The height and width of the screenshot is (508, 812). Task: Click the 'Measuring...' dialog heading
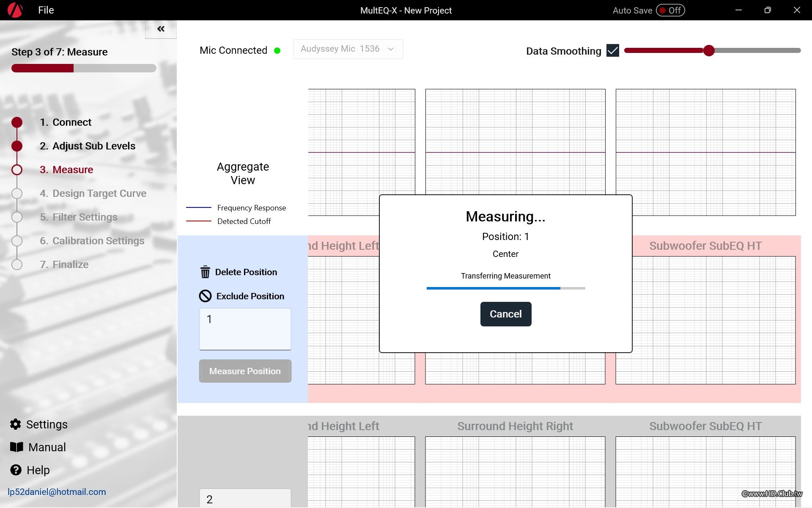point(506,217)
